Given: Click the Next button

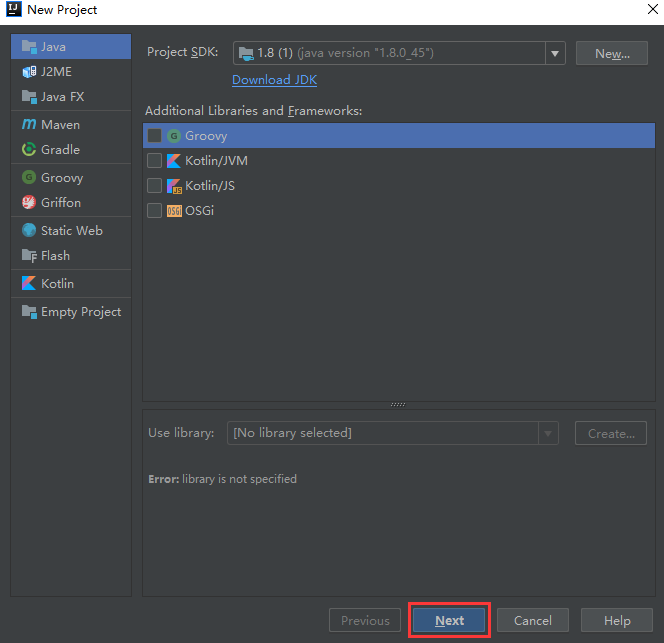Looking at the screenshot, I should (x=449, y=620).
